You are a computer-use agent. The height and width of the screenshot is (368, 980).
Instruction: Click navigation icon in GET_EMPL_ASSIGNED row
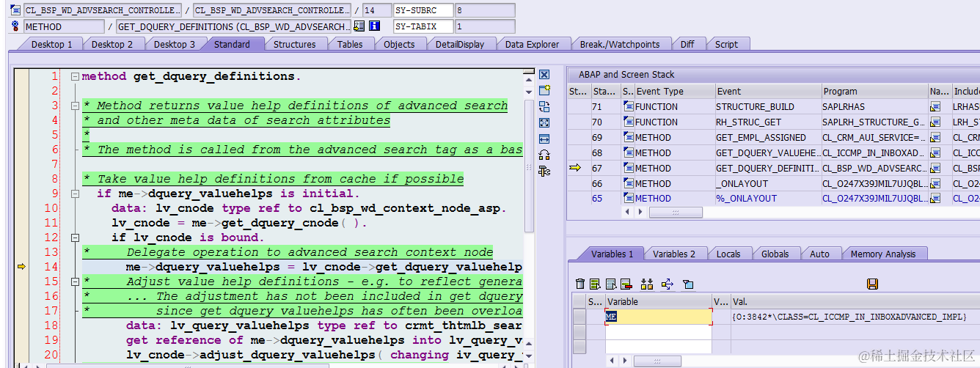[x=935, y=138]
